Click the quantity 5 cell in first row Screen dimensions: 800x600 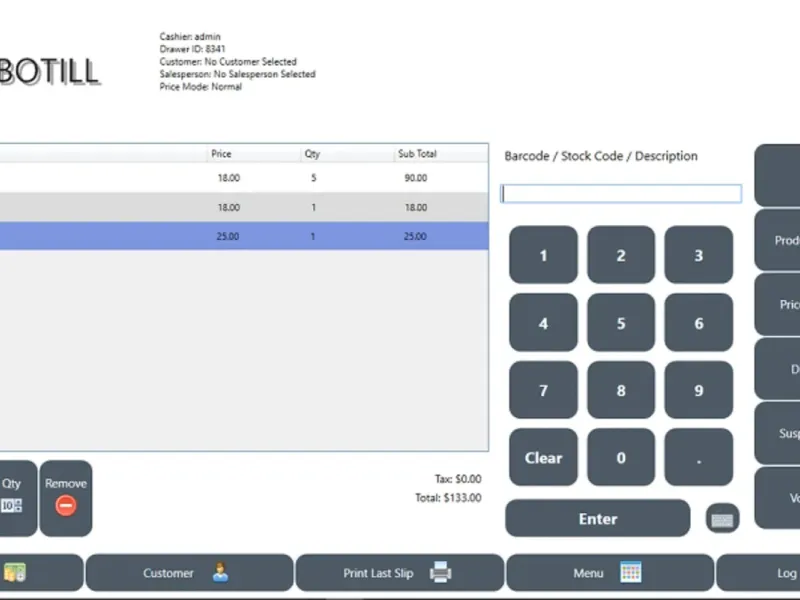pos(313,178)
